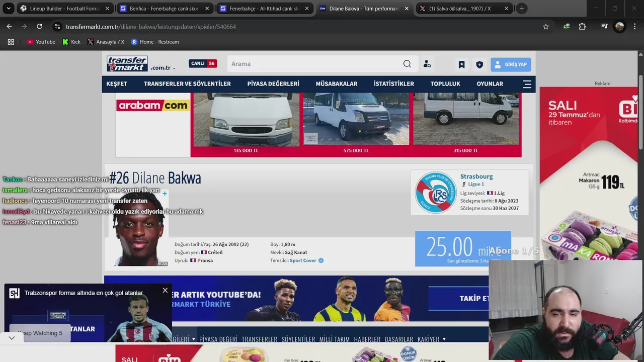Screen dimensions: 644x362
Task: Click the GİRİŞ YAP login button
Action: (511, 64)
